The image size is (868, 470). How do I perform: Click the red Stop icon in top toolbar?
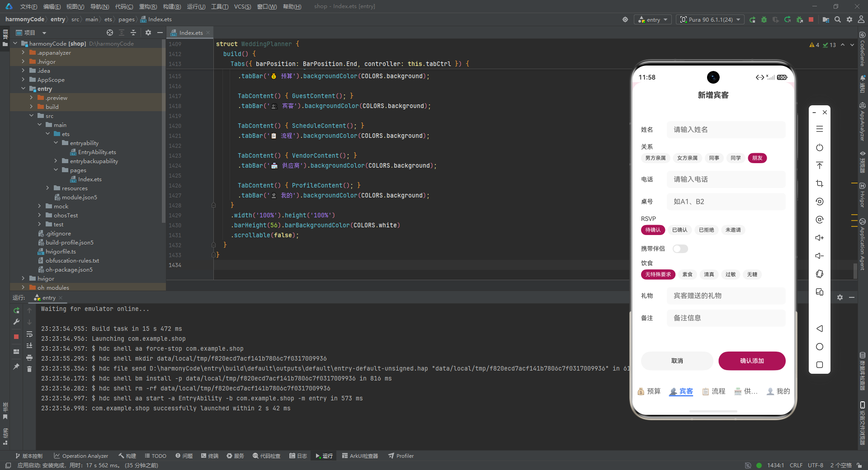[x=811, y=19]
